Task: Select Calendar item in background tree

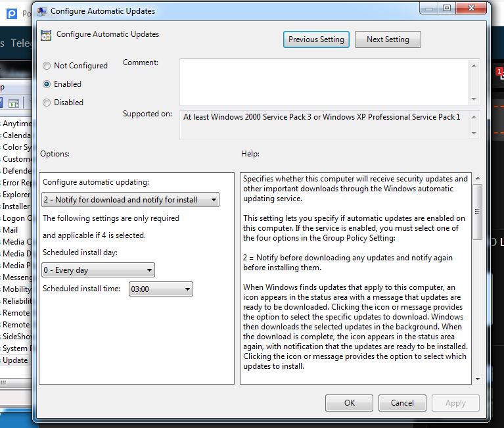Action: pos(16,135)
